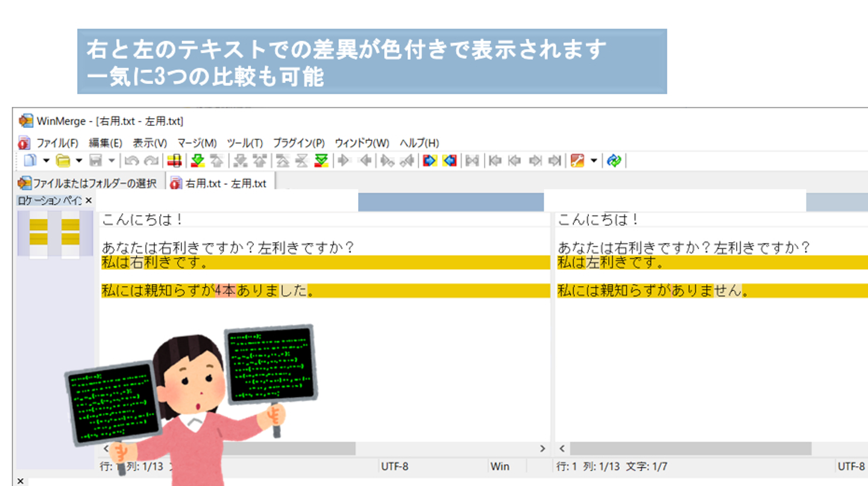The width and height of the screenshot is (868, 486).
Task: Go to the last difference icon
Action: coord(321,161)
